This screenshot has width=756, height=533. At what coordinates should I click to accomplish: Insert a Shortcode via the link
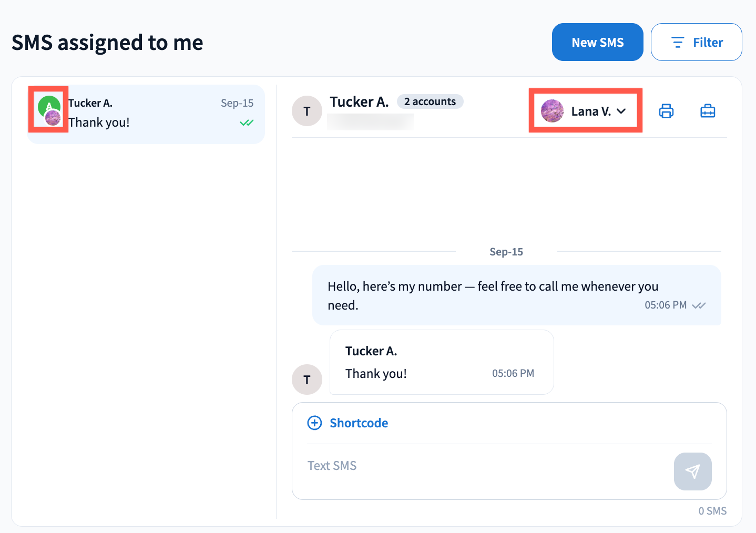point(359,423)
